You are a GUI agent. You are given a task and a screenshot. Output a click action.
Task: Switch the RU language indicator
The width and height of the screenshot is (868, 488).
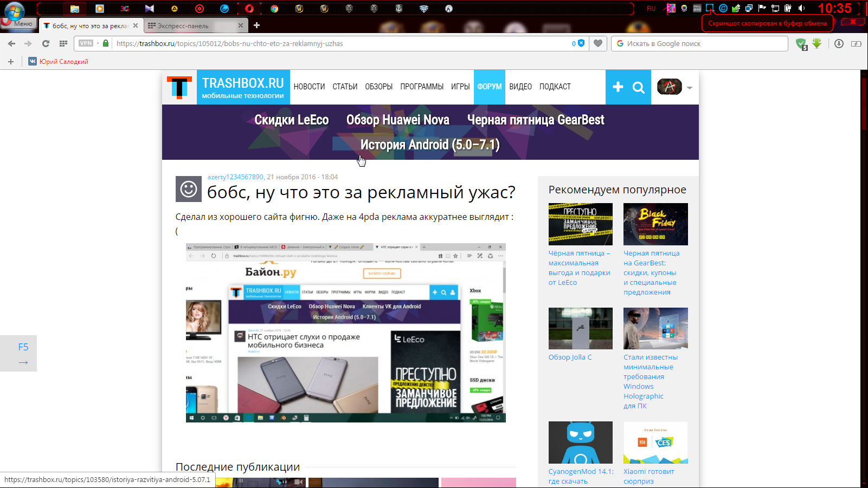(x=651, y=9)
